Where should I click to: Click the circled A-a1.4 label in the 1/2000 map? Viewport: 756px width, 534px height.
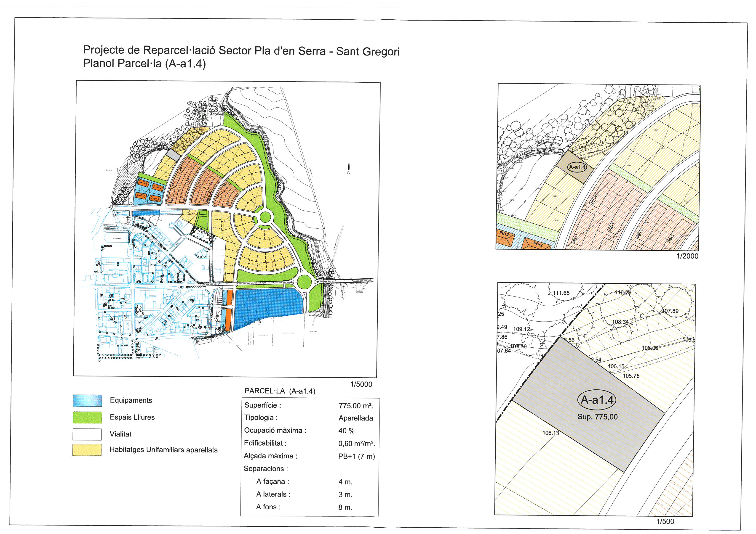pos(577,167)
